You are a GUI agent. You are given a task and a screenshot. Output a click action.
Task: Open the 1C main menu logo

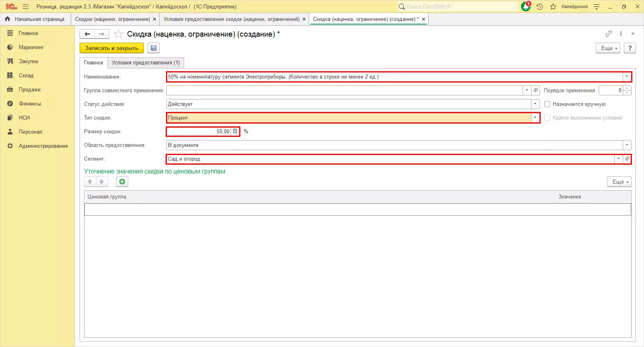(11, 6)
